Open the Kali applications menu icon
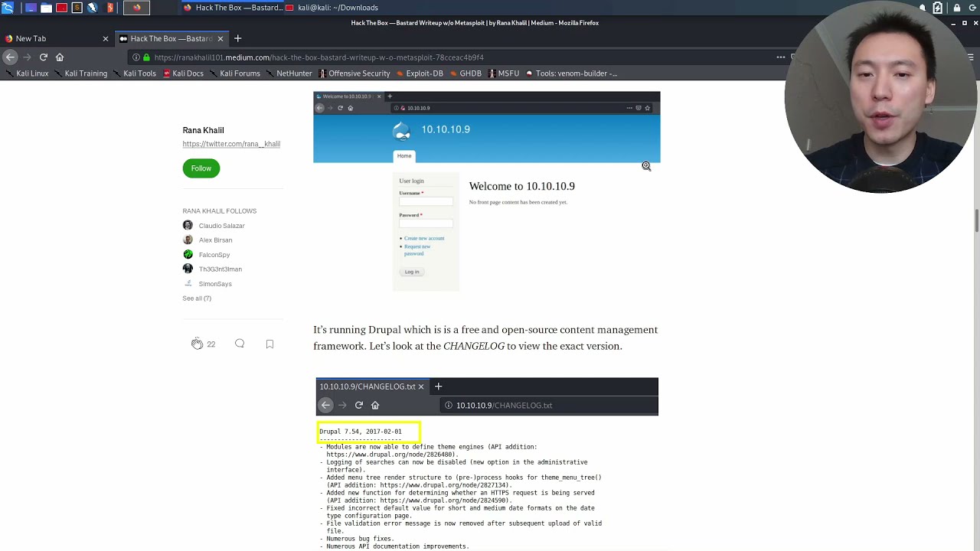The image size is (980, 551). [8, 8]
